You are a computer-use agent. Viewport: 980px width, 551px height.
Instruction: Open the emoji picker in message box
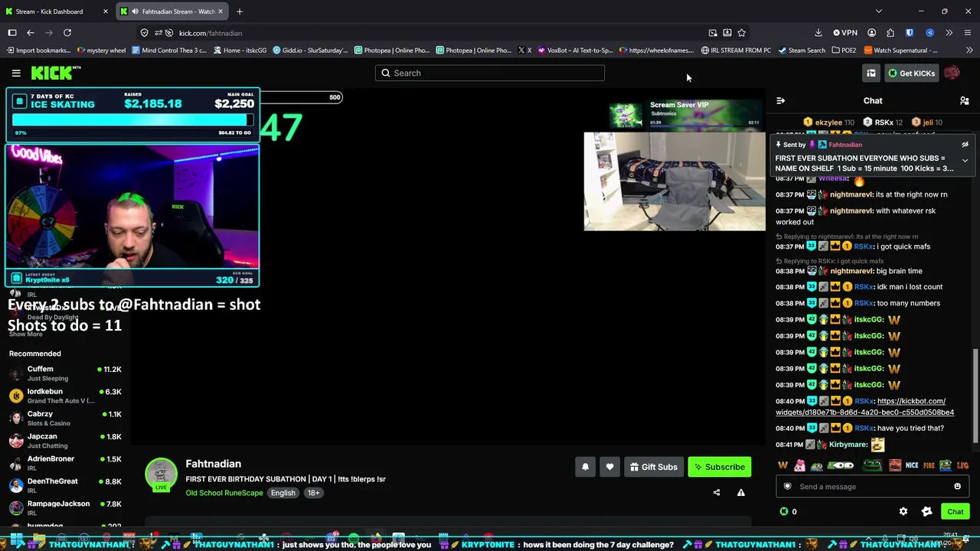957,487
